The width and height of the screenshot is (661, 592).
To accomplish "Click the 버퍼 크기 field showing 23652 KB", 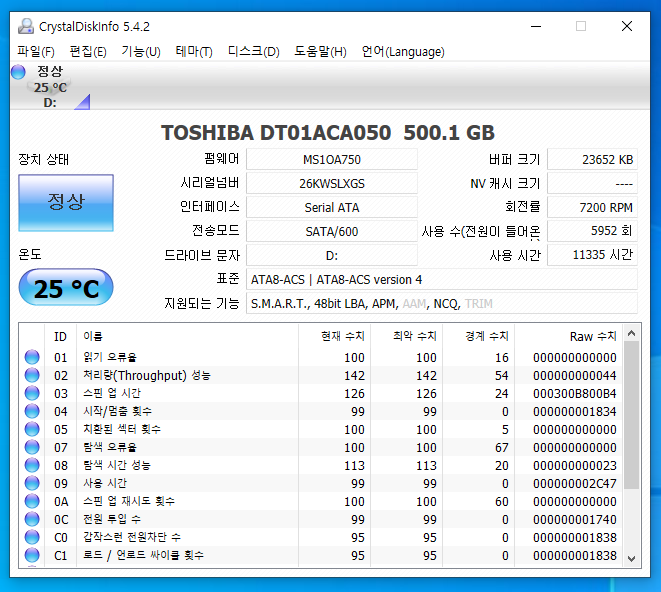I will point(592,160).
